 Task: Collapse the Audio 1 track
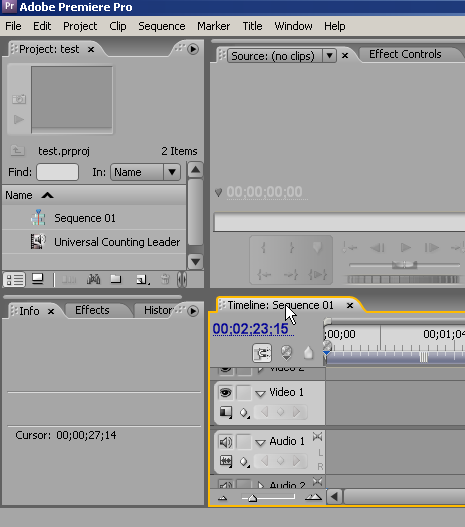click(x=260, y=442)
